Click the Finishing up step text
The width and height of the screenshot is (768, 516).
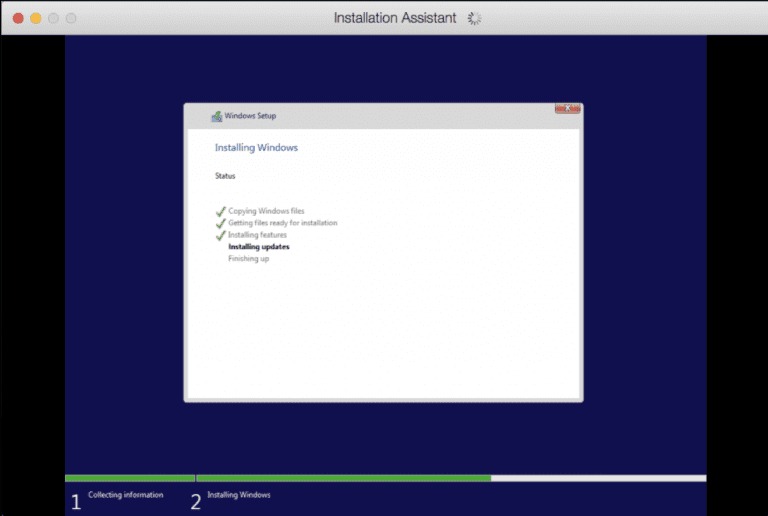pyautogui.click(x=248, y=259)
